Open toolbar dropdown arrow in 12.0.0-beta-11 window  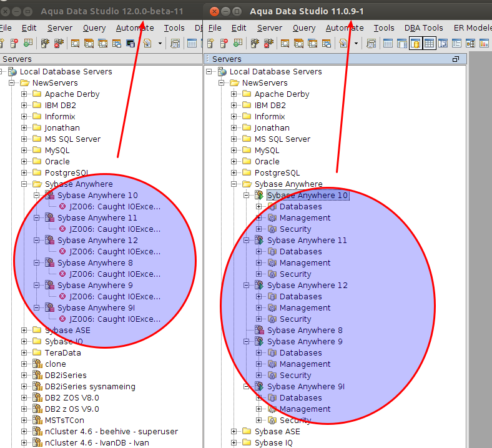pyautogui.click(x=160, y=43)
